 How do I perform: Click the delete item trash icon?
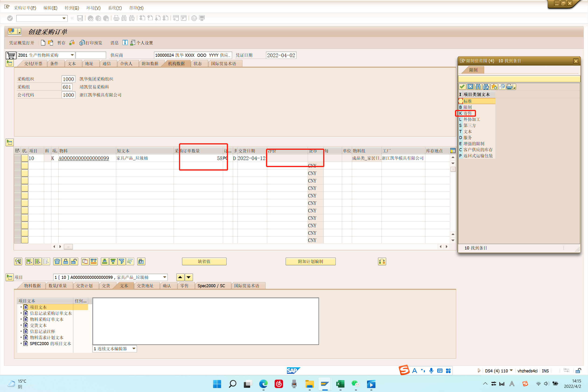click(x=57, y=261)
